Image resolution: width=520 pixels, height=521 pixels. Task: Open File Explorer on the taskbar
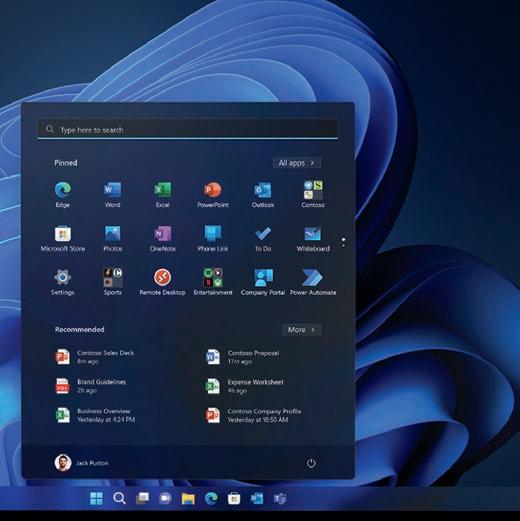coord(188,499)
